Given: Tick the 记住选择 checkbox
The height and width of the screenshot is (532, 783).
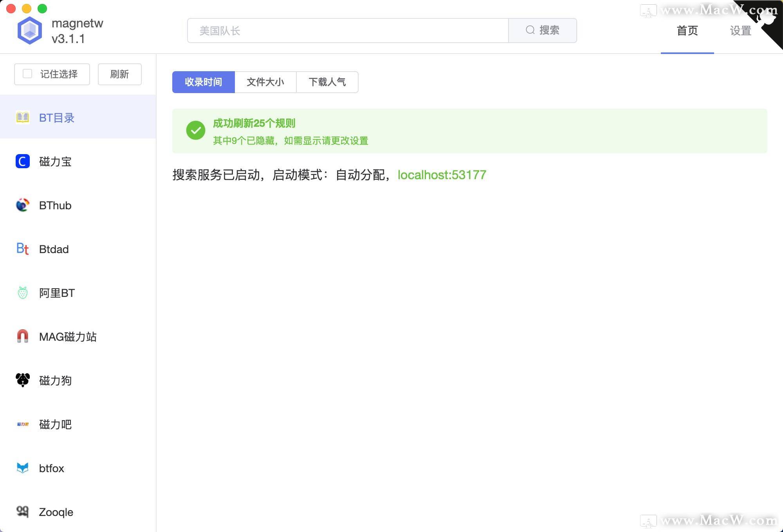Looking at the screenshot, I should pos(27,74).
